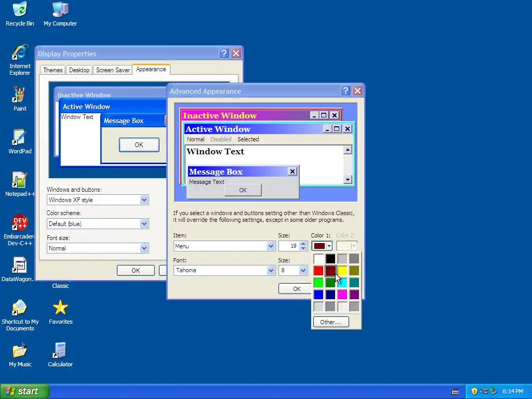Pick the black color swatch
The image size is (532, 399).
pyautogui.click(x=330, y=259)
